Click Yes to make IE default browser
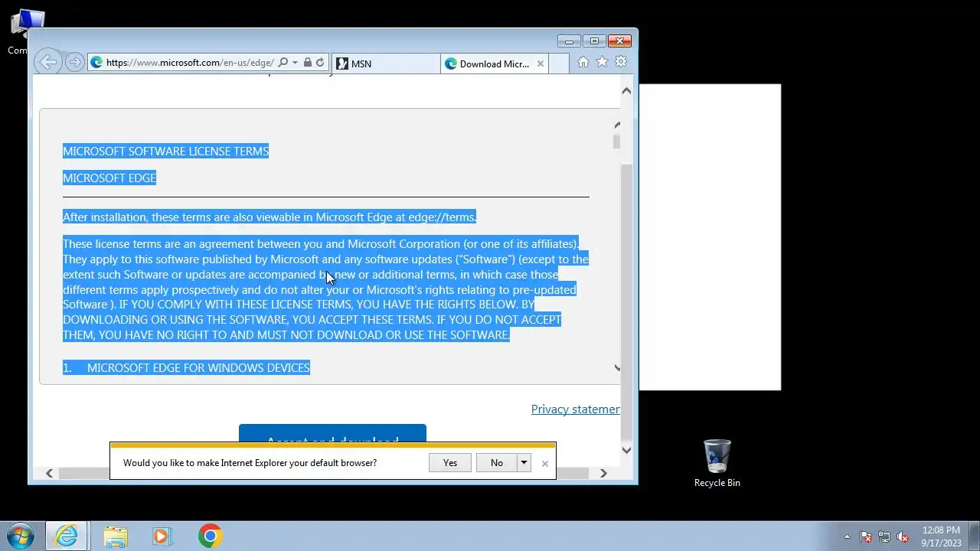 pyautogui.click(x=450, y=462)
